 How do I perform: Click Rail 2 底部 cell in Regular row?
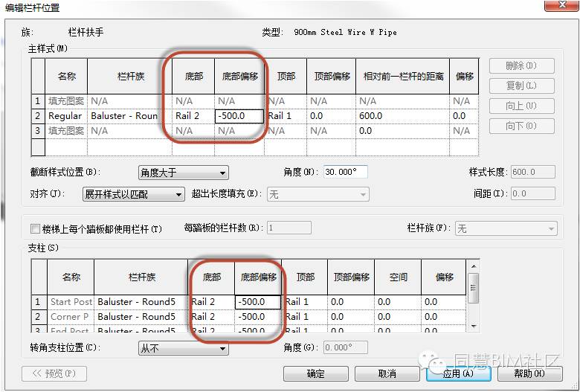click(193, 116)
